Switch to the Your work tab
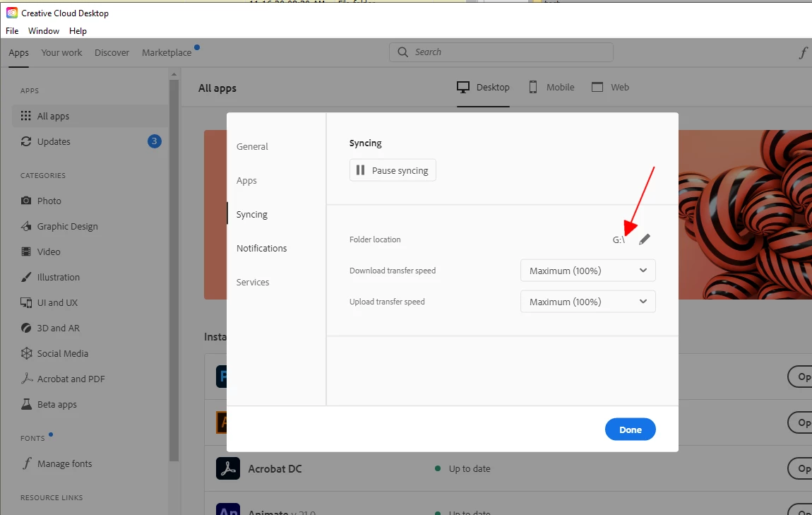 point(61,52)
